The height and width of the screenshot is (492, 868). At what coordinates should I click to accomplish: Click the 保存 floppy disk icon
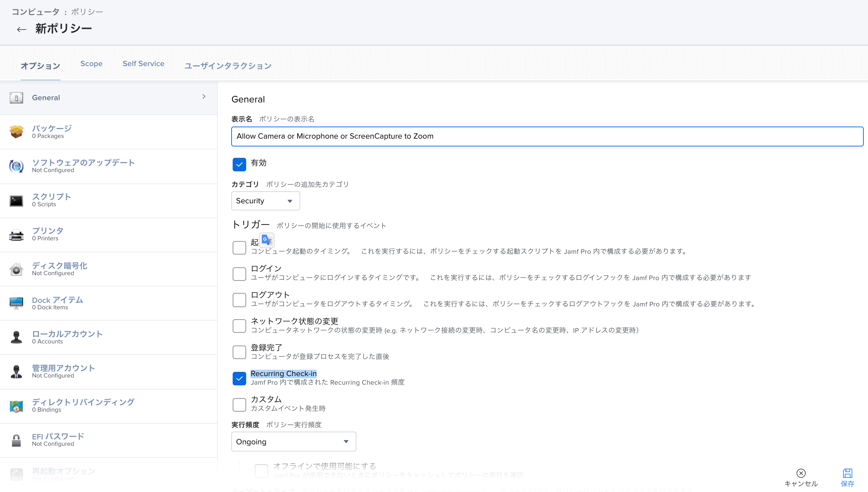[x=848, y=473]
